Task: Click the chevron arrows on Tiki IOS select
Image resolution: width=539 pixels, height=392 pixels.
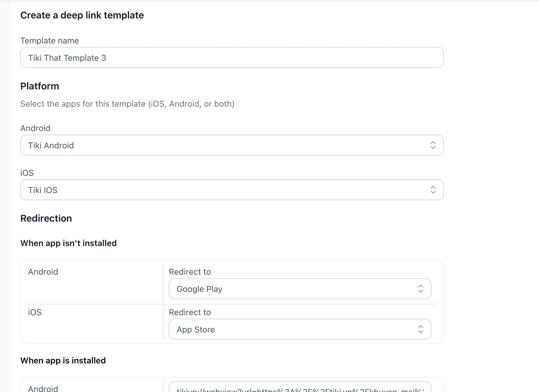Action: pyautogui.click(x=433, y=190)
